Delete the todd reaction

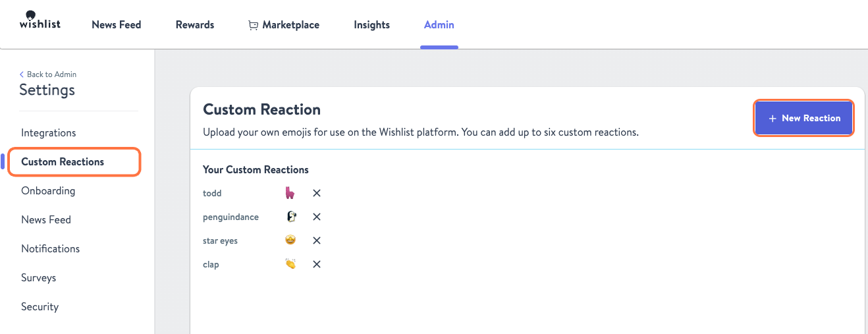point(317,193)
